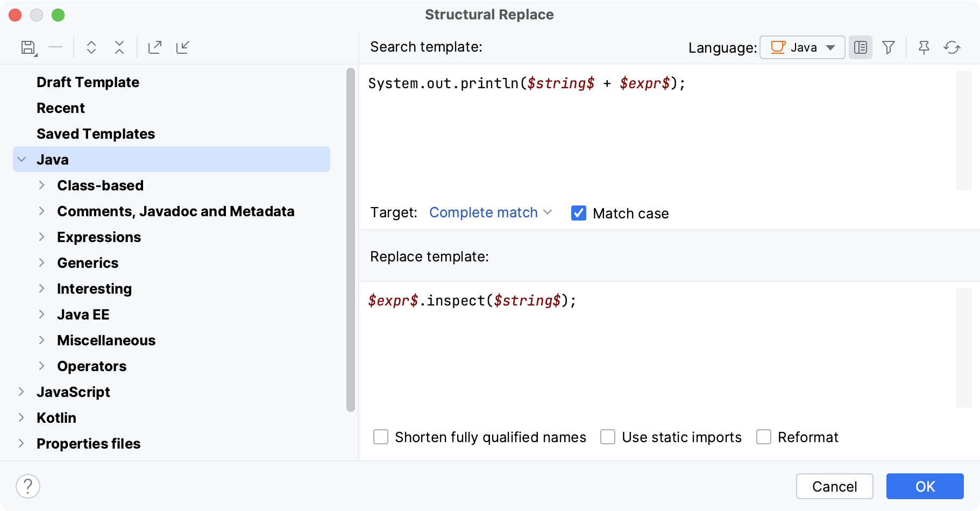Remove the selected template
Screen dimensions: 980x511
[x=55, y=47]
